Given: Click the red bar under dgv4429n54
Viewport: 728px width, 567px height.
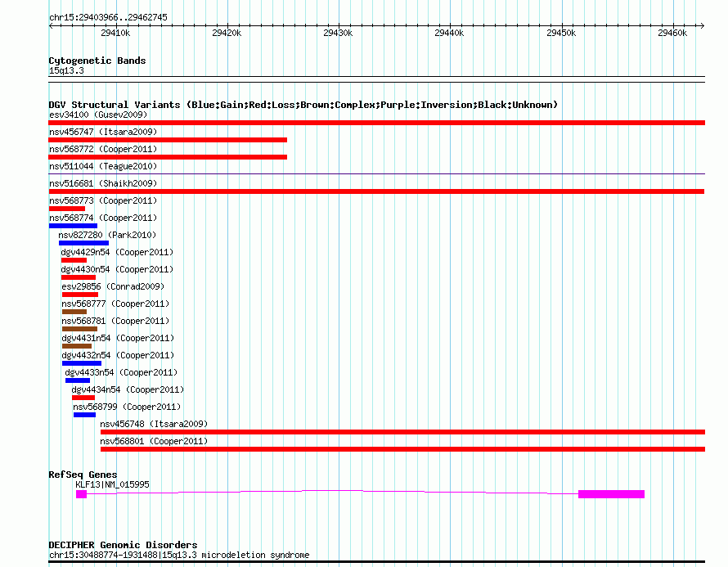Looking at the screenshot, I should click(74, 260).
